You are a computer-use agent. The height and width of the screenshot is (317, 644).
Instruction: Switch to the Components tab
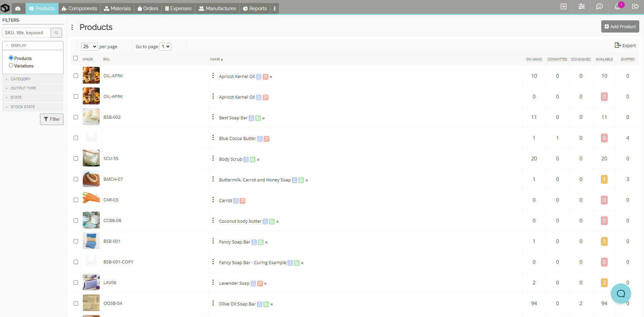(x=79, y=8)
